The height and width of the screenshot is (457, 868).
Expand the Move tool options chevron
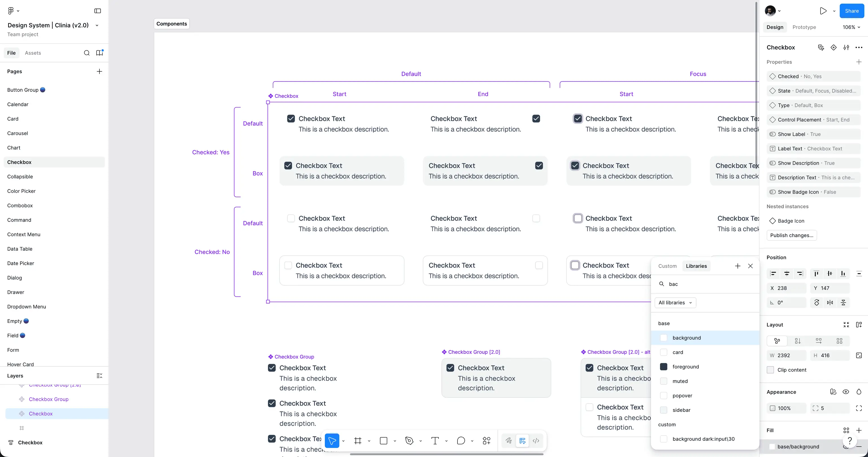click(x=343, y=441)
